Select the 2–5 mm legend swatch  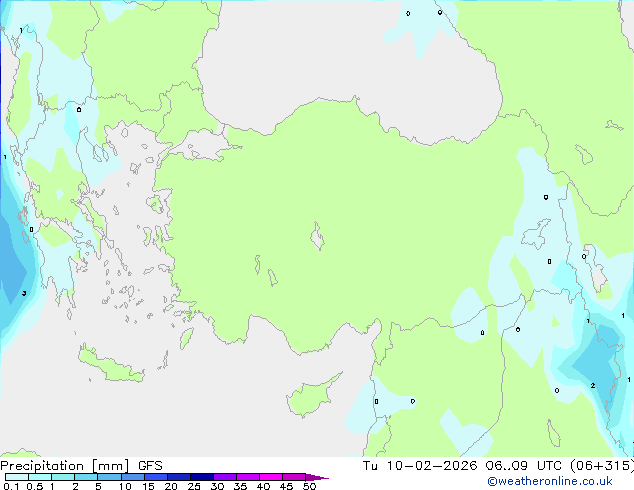[x=86, y=477]
